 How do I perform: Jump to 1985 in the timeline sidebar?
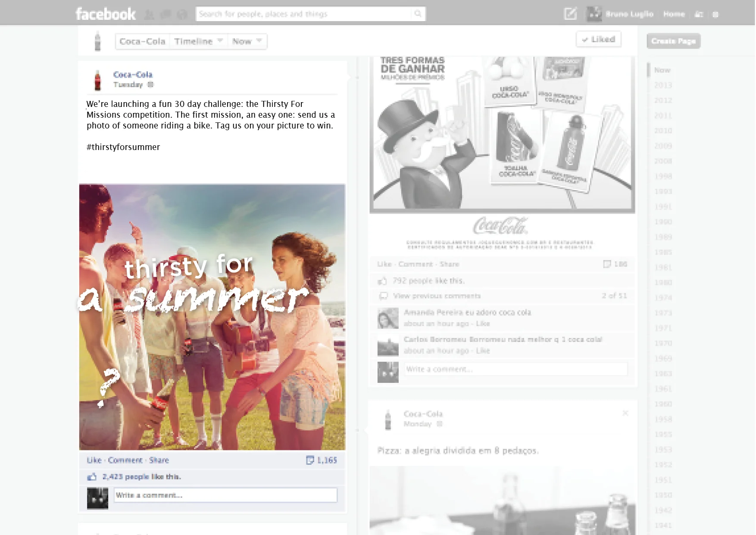pyautogui.click(x=663, y=252)
